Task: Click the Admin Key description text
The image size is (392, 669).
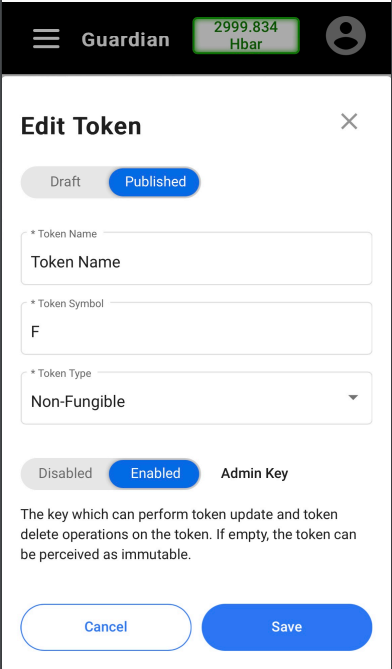Action: pyautogui.click(x=188, y=534)
